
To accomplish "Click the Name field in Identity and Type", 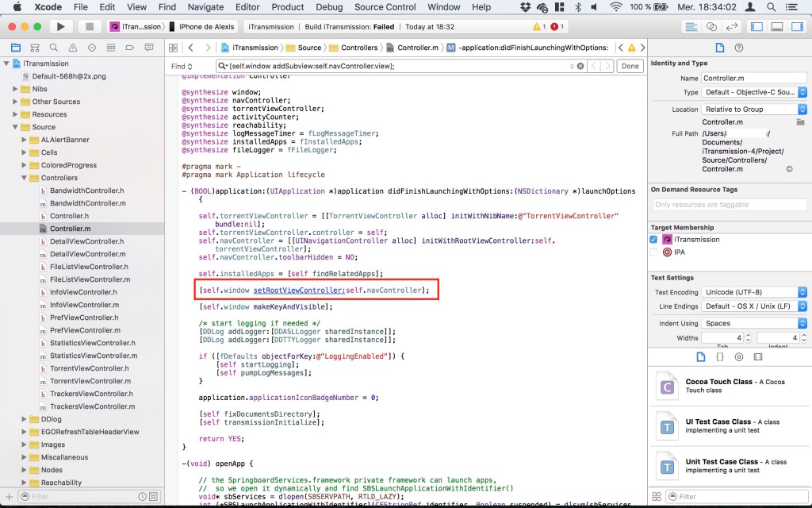I will pos(754,79).
